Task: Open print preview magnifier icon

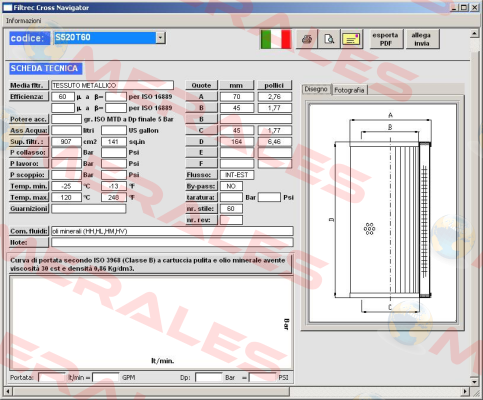Action: [x=329, y=39]
